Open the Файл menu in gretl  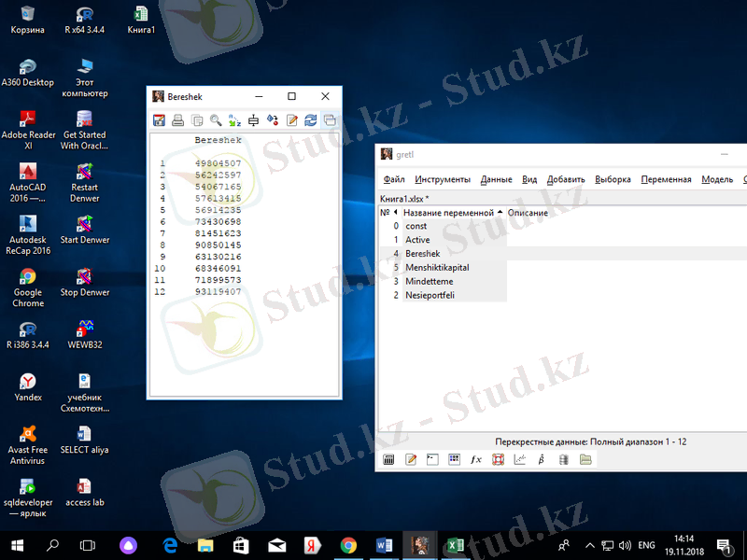[394, 179]
